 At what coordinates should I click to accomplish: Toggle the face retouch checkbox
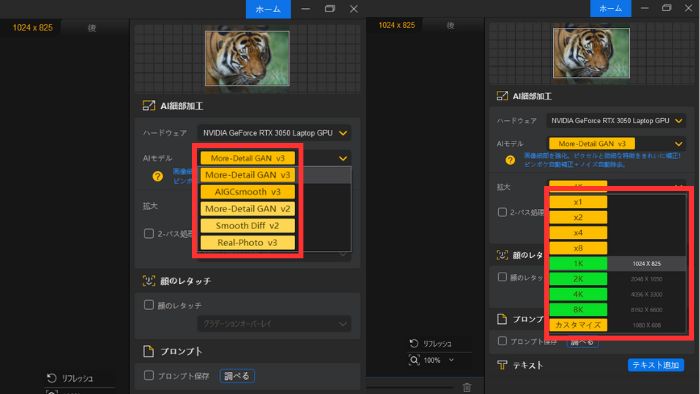[x=149, y=305]
